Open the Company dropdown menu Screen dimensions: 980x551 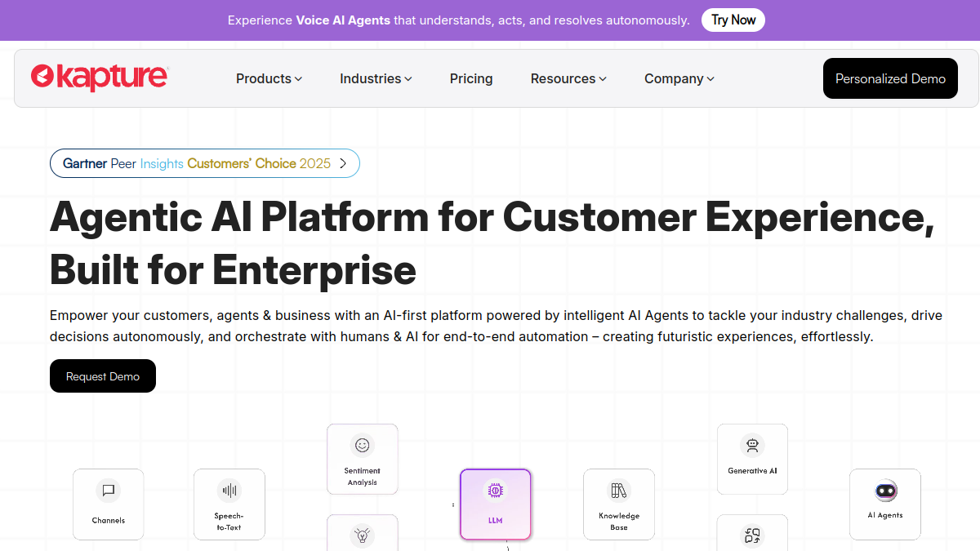pyautogui.click(x=679, y=78)
